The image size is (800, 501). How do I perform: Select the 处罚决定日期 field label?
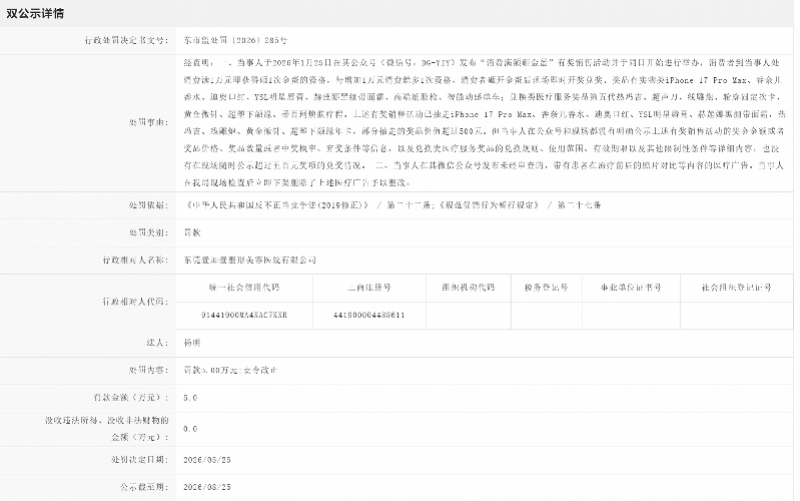click(x=140, y=460)
